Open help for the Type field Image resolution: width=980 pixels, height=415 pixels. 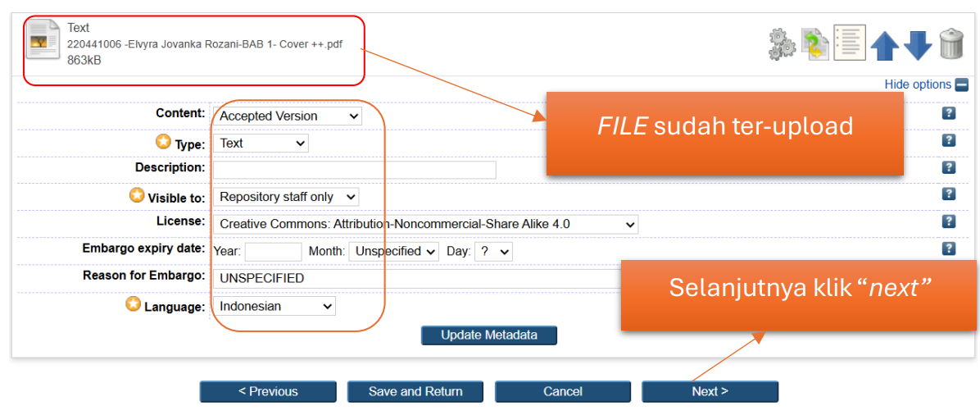[x=949, y=140]
